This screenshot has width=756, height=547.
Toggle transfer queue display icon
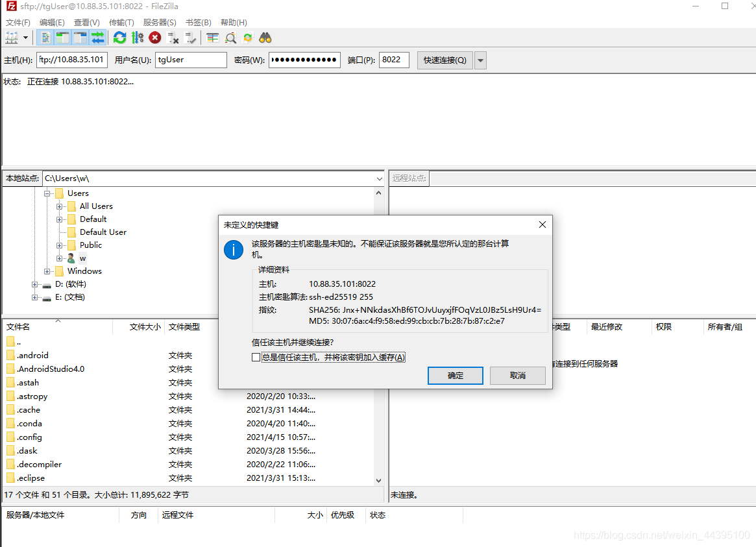pyautogui.click(x=98, y=38)
